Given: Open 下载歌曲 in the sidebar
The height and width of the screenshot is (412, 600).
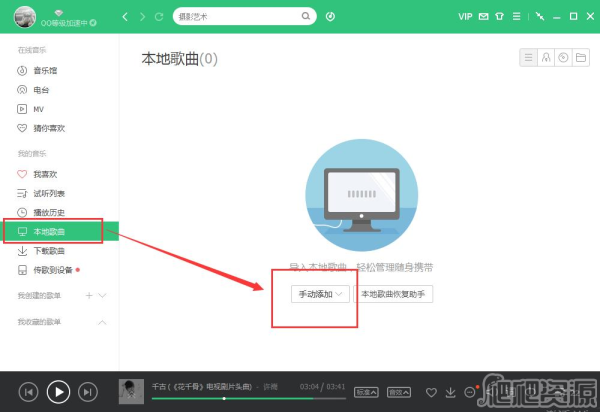Looking at the screenshot, I should pos(41,251).
